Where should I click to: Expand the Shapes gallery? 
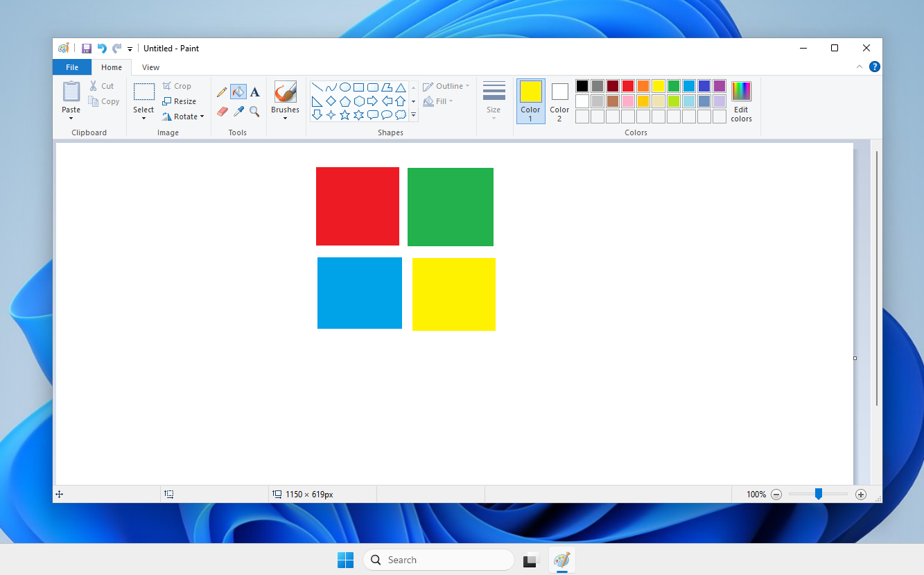pyautogui.click(x=412, y=115)
